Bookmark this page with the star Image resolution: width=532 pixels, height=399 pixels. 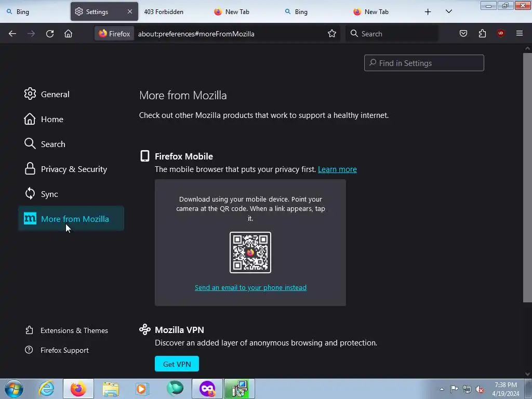click(x=332, y=33)
